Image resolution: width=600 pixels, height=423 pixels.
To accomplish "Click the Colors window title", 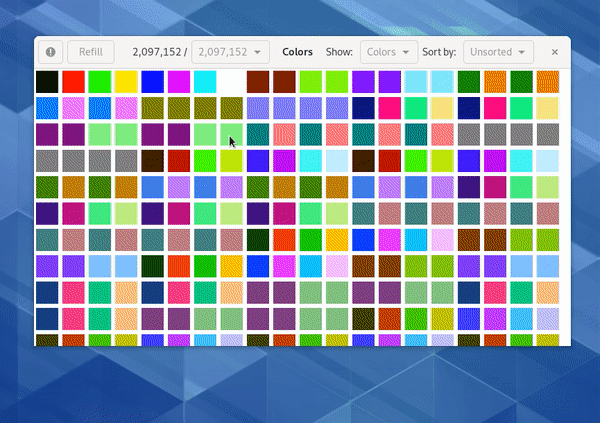I will (x=297, y=52).
